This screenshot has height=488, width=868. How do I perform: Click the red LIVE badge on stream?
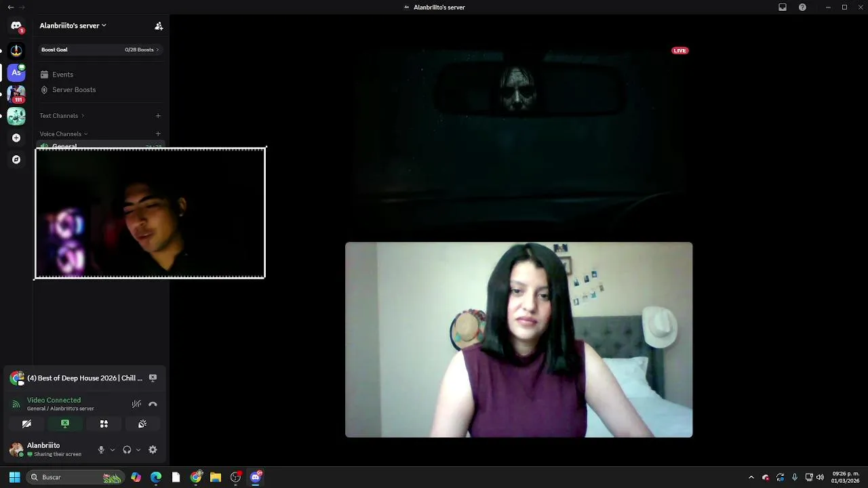pos(679,50)
